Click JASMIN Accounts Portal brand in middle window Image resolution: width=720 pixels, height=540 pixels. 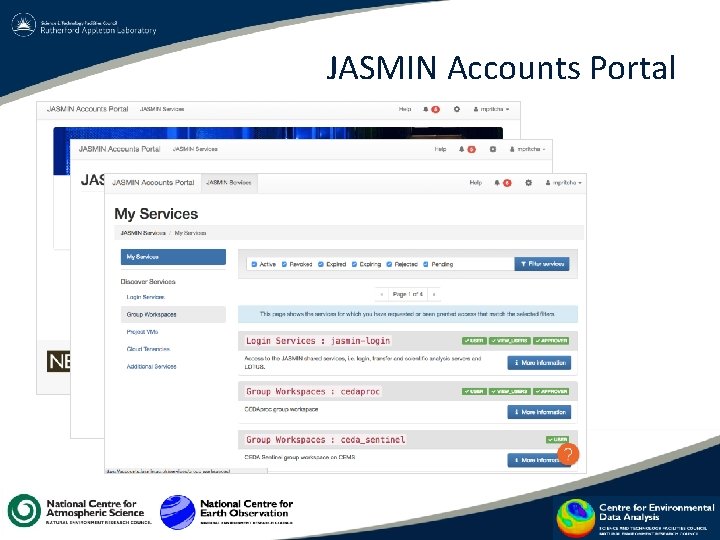[x=119, y=149]
